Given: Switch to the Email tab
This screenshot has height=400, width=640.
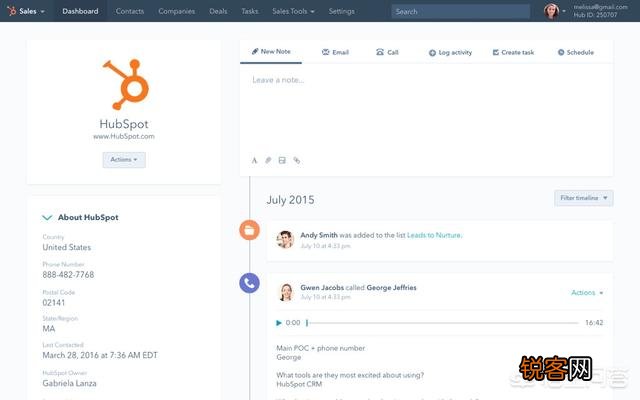Looking at the screenshot, I should [x=335, y=52].
